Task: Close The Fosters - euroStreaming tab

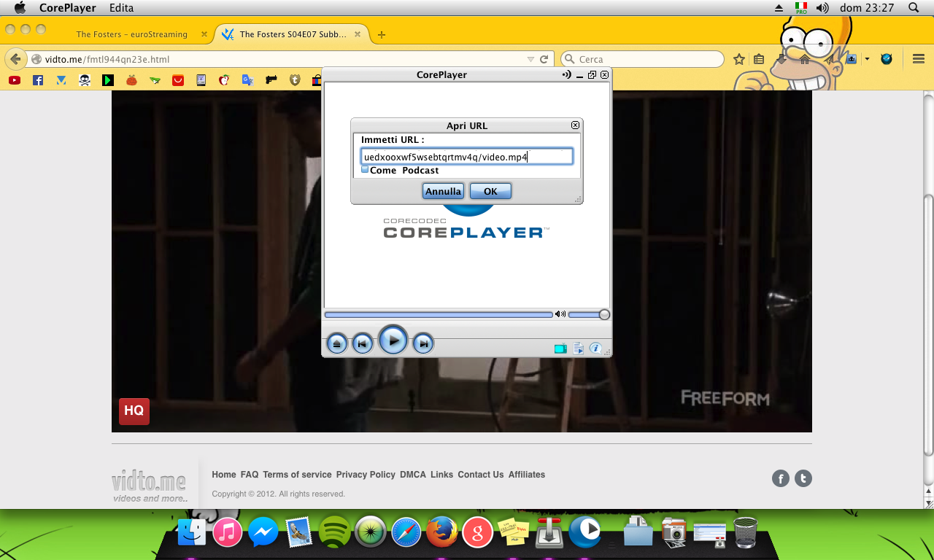Action: 204,34
